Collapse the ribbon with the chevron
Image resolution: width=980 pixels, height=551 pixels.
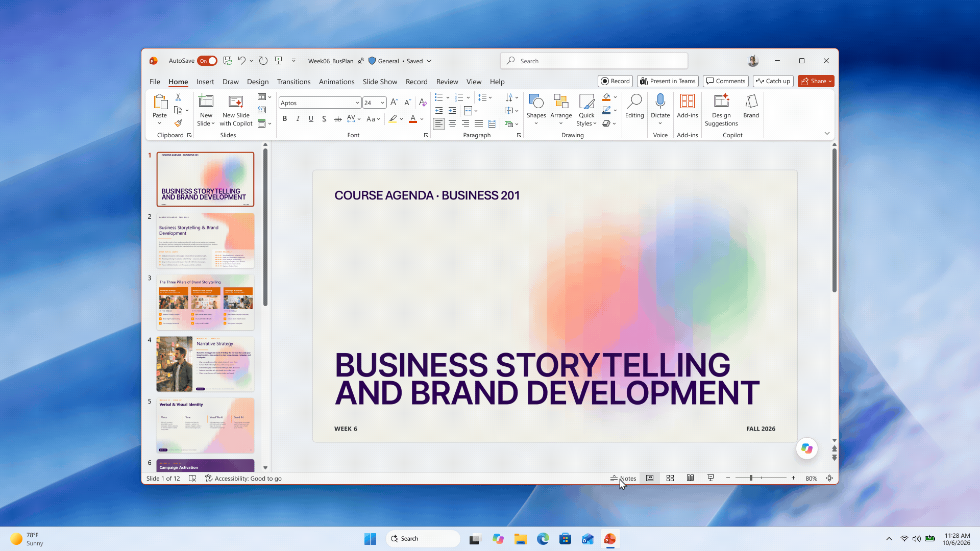tap(827, 133)
